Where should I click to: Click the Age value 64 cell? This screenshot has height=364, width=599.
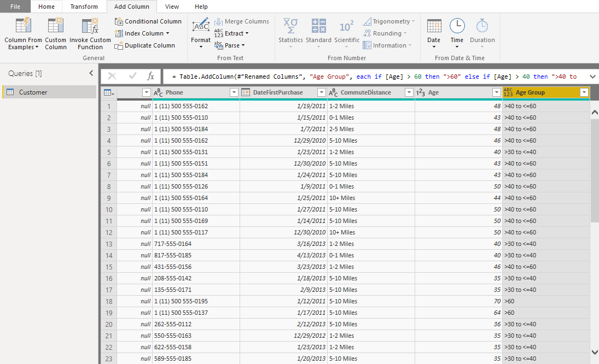tap(458, 313)
